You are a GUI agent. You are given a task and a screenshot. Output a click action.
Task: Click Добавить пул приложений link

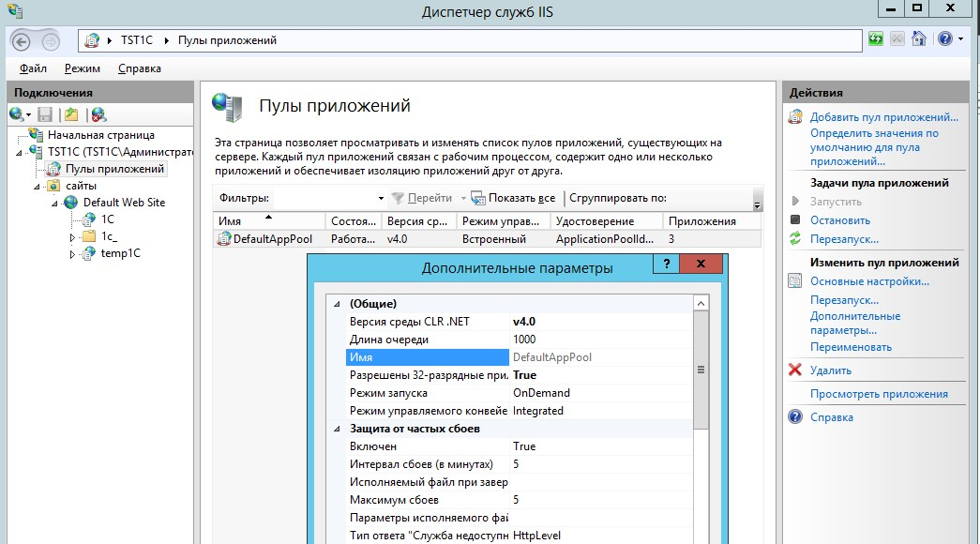883,117
